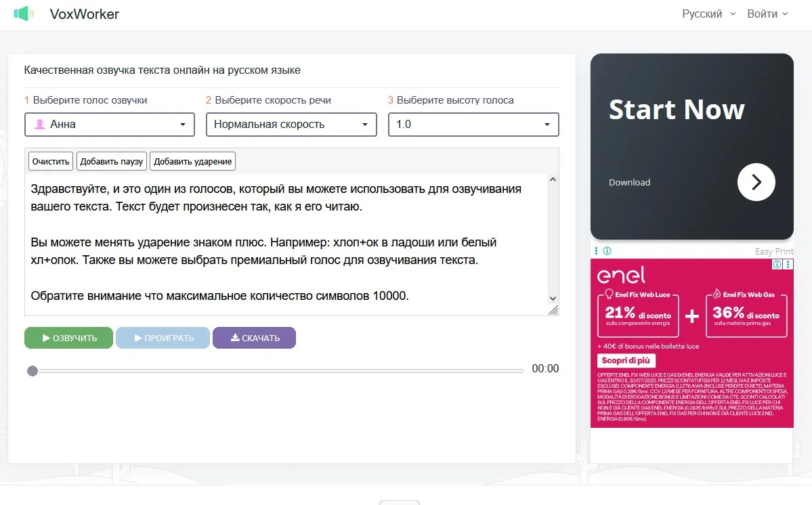
Task: Click the Enel ad info icon
Action: pos(777,265)
